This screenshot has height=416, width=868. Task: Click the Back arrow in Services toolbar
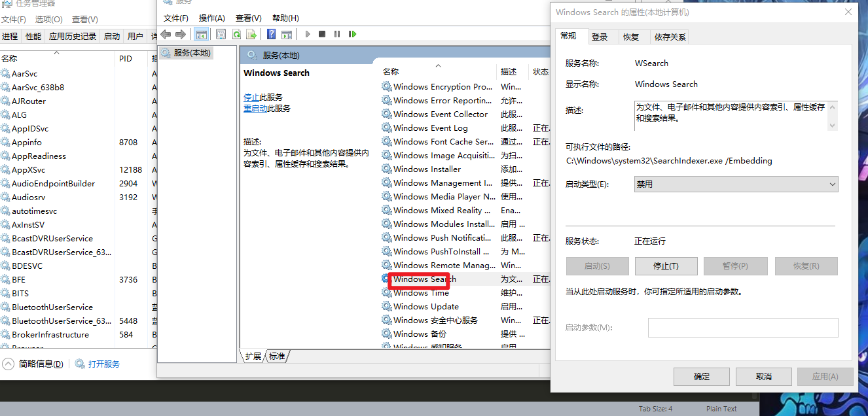(x=166, y=34)
